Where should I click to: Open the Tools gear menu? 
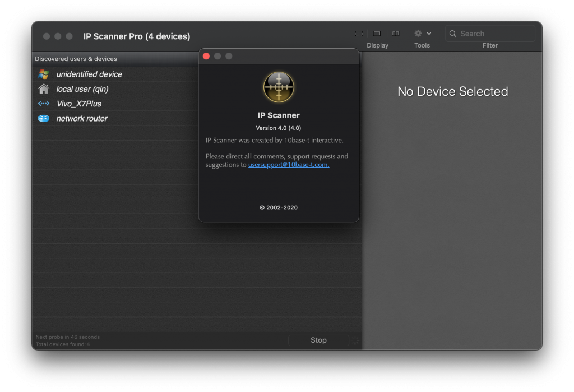418,34
